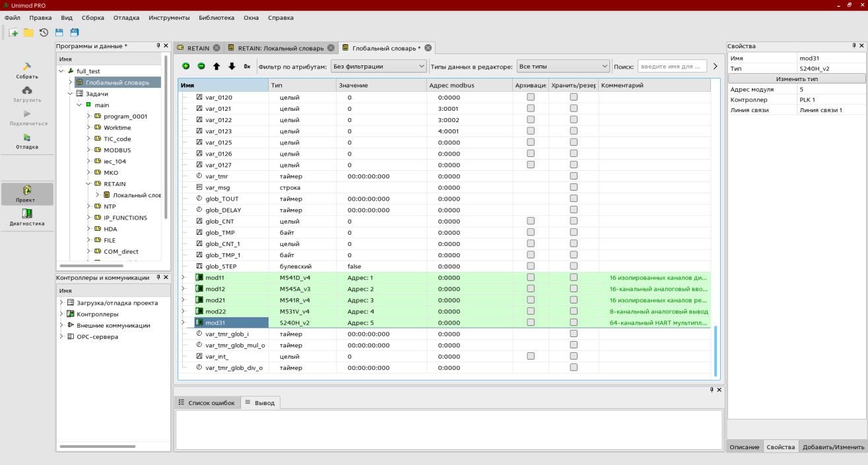Open the Диагностика sidebar icon
This screenshot has width=868, height=465.
(x=27, y=213)
